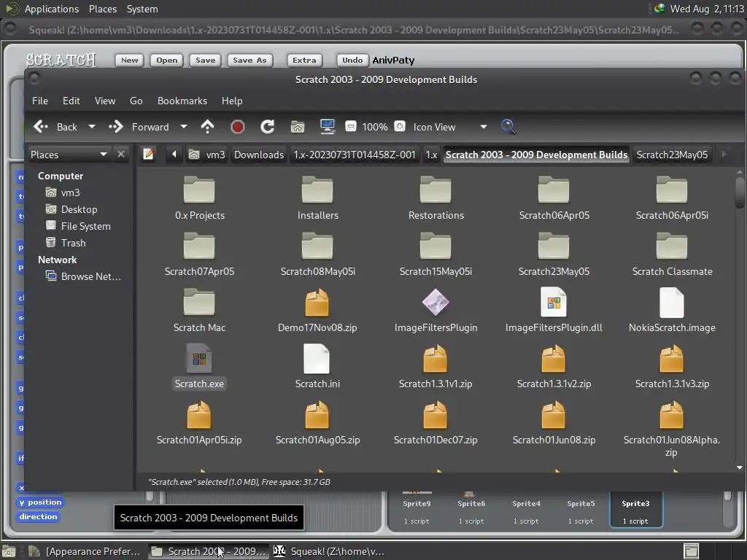This screenshot has height=560, width=747.
Task: Click the Downloads path breadcrumb button
Action: 259,155
